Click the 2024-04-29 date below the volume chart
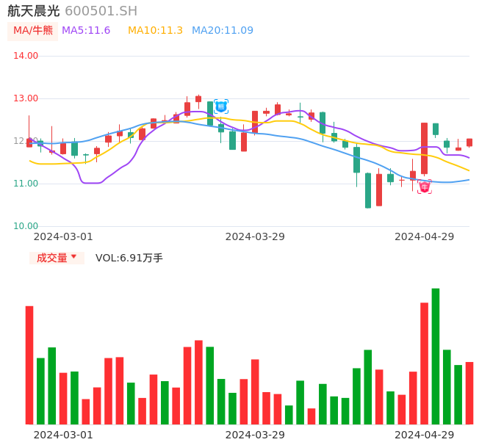504x445 pixels. [x=425, y=435]
